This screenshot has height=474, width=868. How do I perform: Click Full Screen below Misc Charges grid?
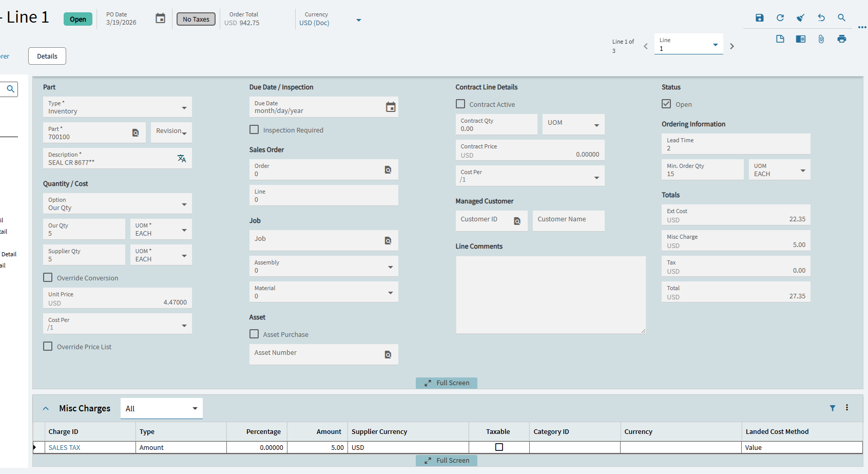point(447,461)
